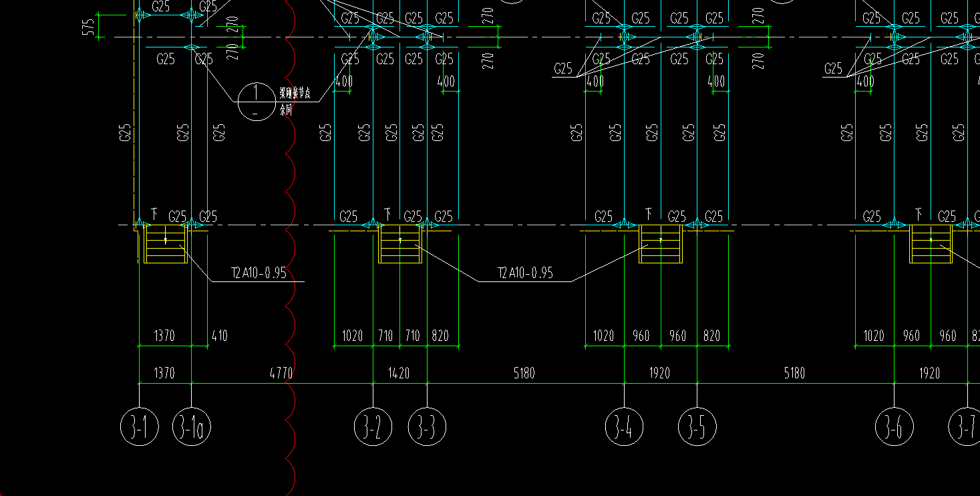This screenshot has width=980, height=496.
Task: Select the red wavy break line
Action: tap(289, 247)
